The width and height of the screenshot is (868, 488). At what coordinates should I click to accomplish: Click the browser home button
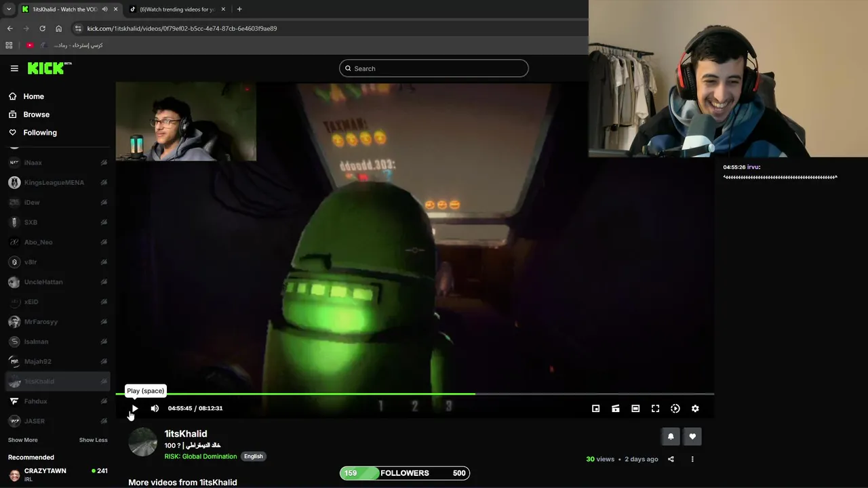pyautogui.click(x=58, y=28)
